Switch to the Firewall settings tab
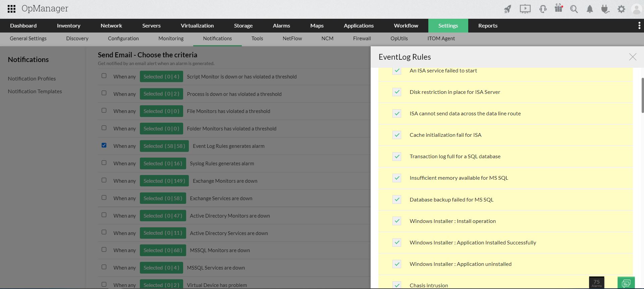 pos(362,39)
